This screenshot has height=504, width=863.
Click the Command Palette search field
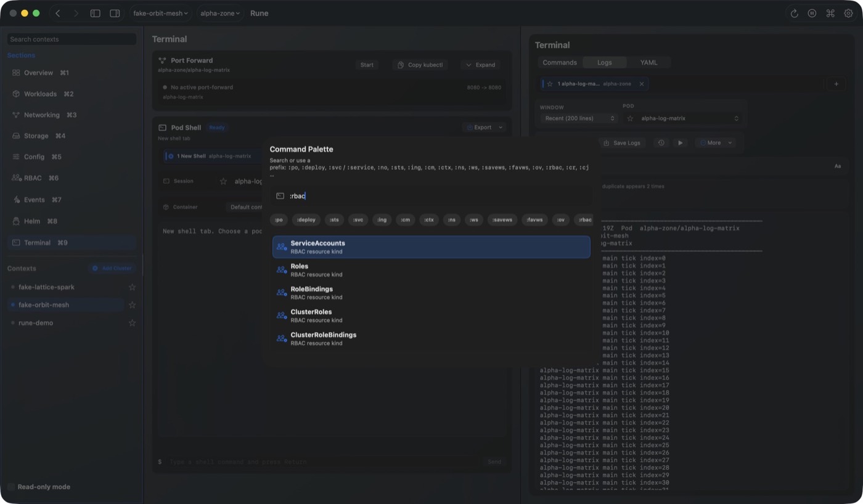point(431,196)
